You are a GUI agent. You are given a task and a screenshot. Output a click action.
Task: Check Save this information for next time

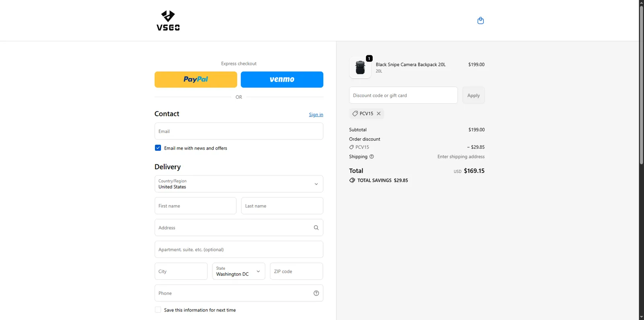(x=158, y=310)
